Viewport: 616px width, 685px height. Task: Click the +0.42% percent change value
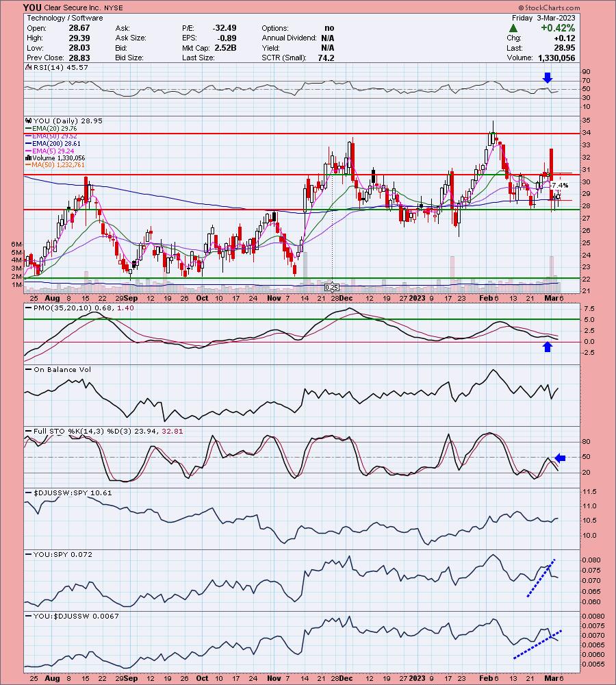coord(558,28)
